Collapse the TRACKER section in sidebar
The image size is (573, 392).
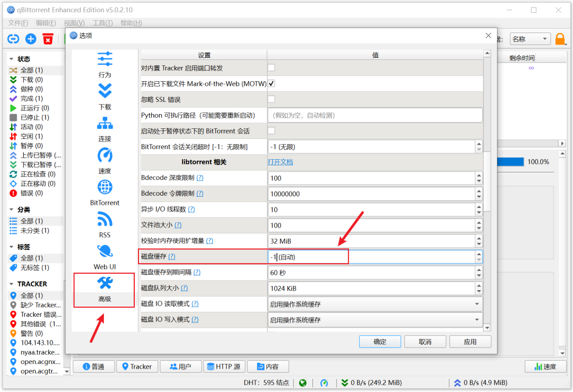click(x=11, y=284)
